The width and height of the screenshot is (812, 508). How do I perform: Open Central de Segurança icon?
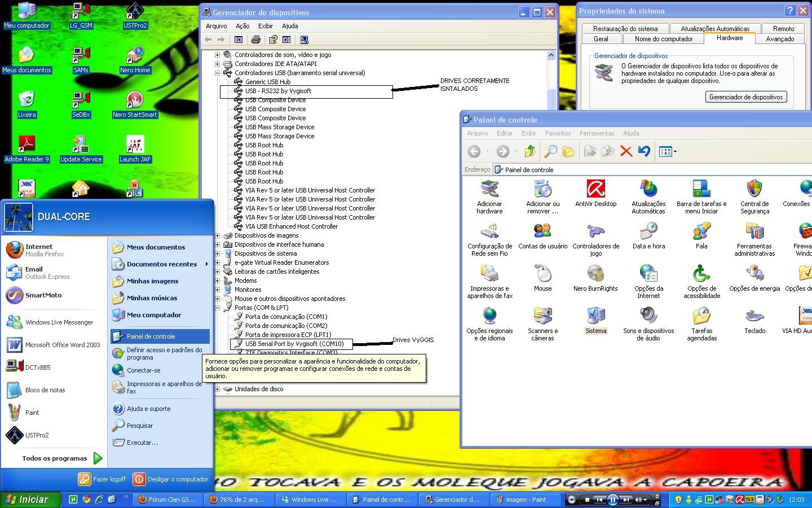[754, 197]
